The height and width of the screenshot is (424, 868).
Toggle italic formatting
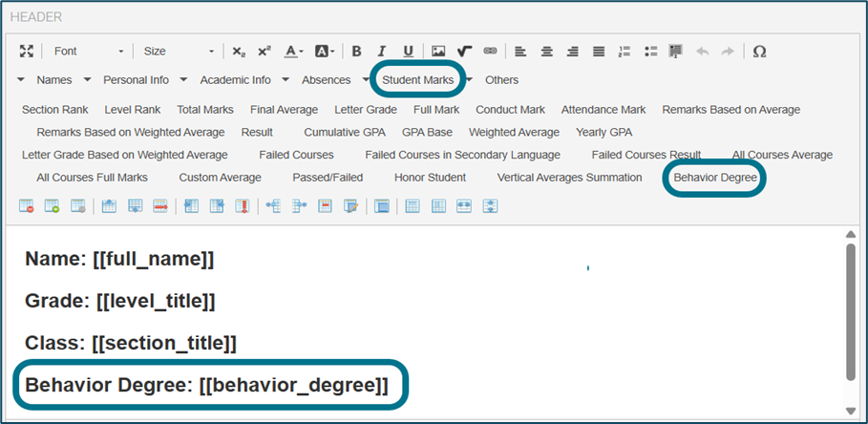pyautogui.click(x=382, y=51)
